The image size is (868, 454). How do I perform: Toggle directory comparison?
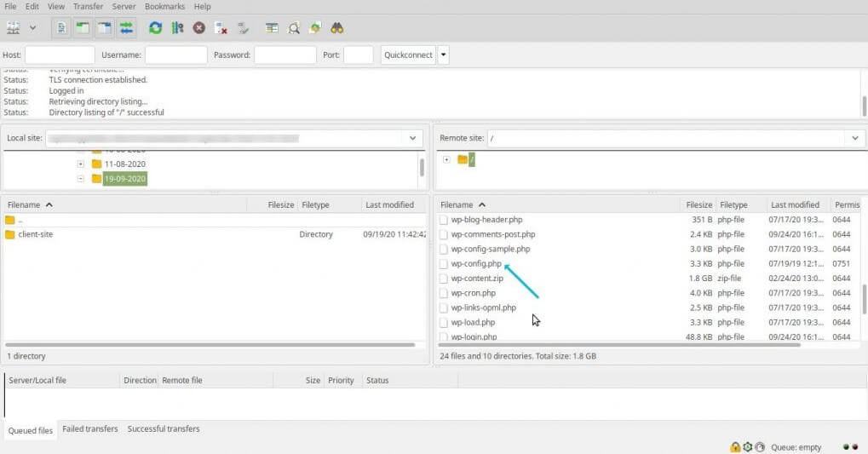point(294,27)
